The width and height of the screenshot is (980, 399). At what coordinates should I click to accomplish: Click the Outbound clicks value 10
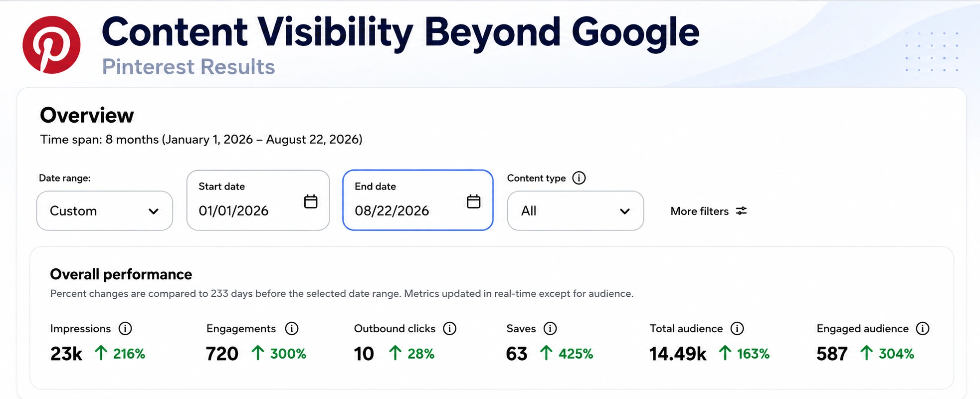tap(364, 354)
